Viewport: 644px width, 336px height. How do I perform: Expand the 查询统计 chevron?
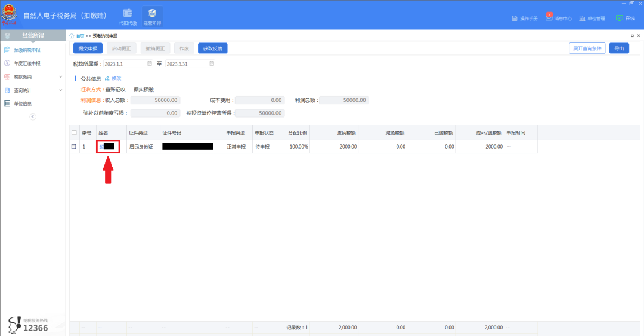[61, 90]
